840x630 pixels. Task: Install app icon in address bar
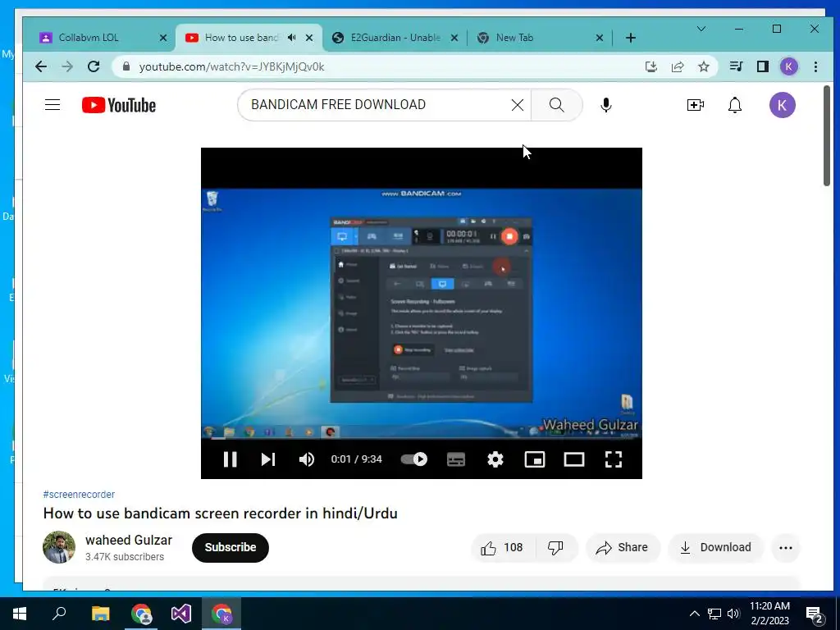click(651, 66)
